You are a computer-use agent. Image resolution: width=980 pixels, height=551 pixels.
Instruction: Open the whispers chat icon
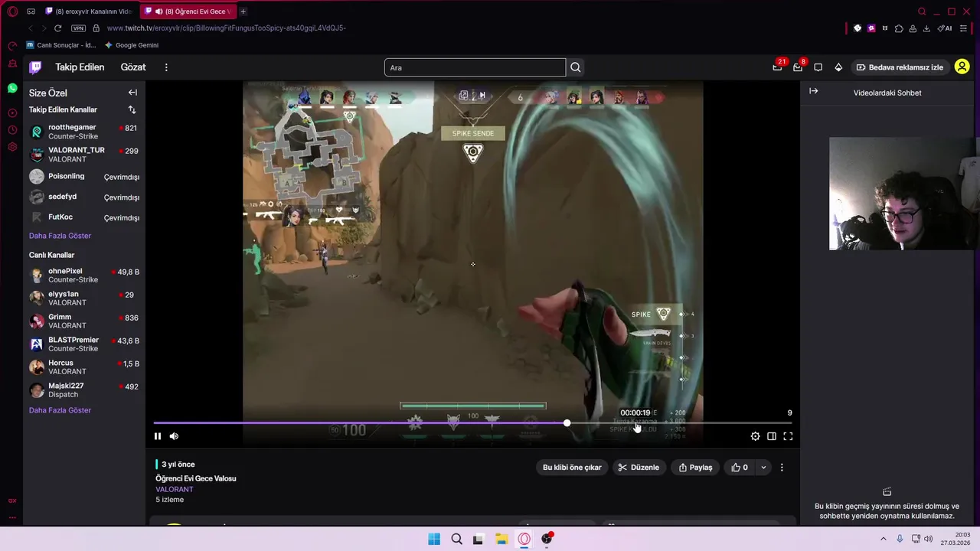[x=818, y=67]
